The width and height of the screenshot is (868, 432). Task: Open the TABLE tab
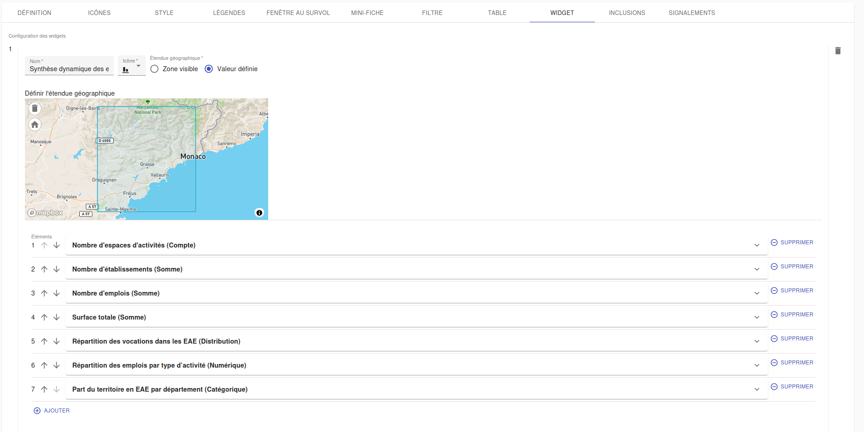coord(497,13)
